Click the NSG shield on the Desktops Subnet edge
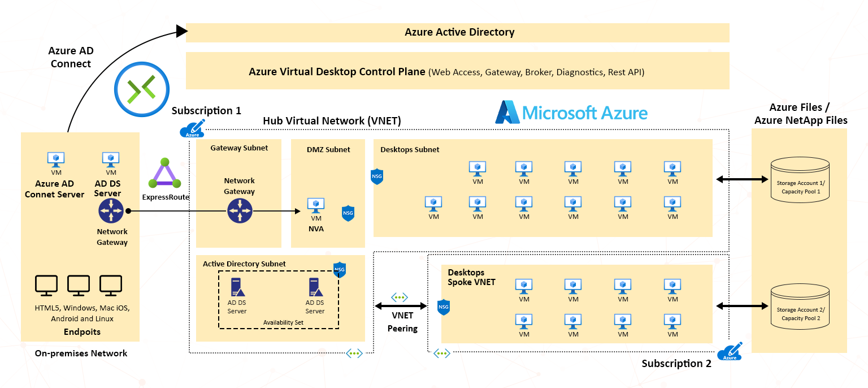 coord(377,176)
